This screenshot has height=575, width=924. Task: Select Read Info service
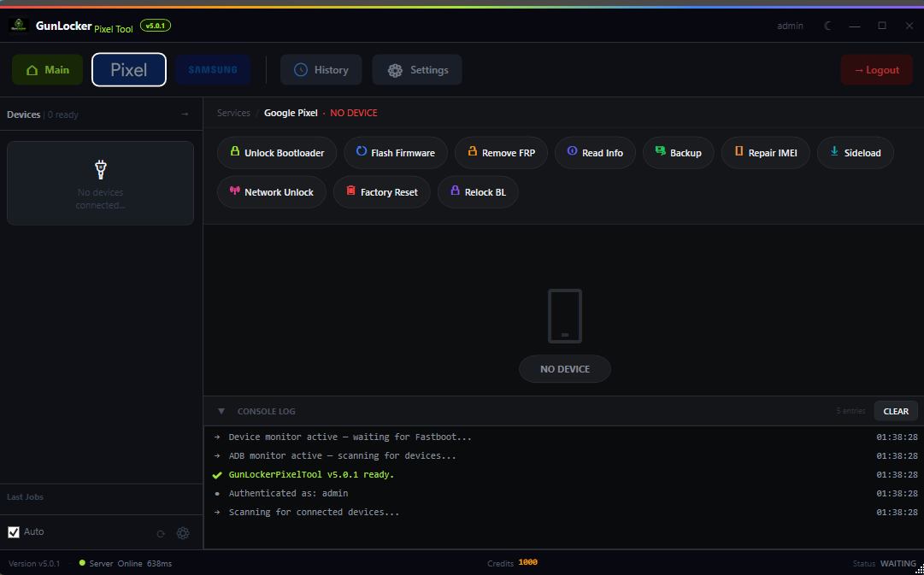click(595, 153)
